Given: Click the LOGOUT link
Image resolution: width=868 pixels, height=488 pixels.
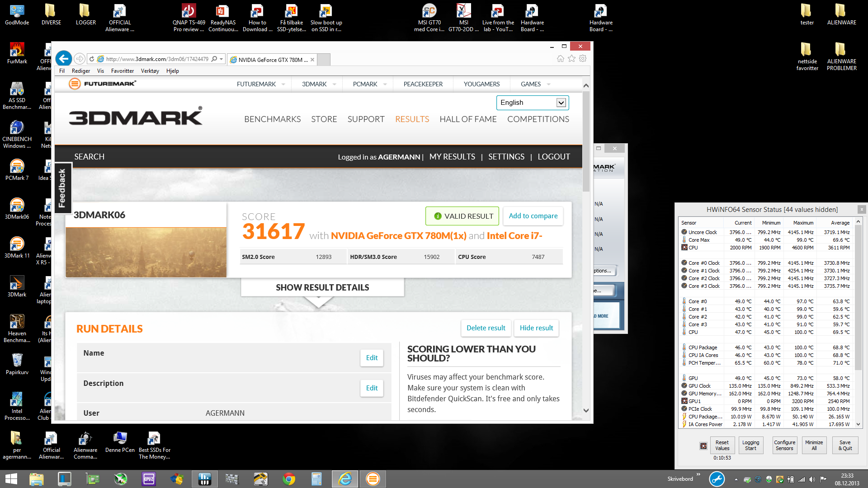Looking at the screenshot, I should [554, 157].
